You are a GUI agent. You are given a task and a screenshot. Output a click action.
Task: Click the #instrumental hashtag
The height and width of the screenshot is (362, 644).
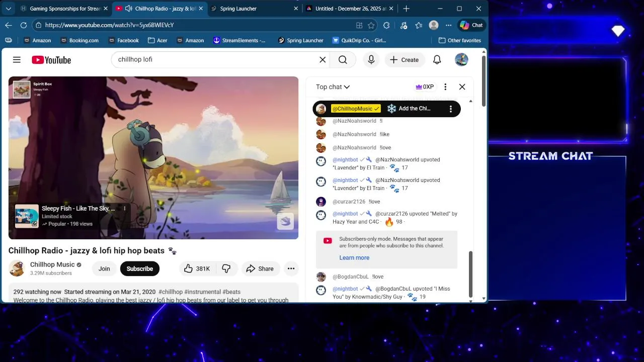[203, 292]
